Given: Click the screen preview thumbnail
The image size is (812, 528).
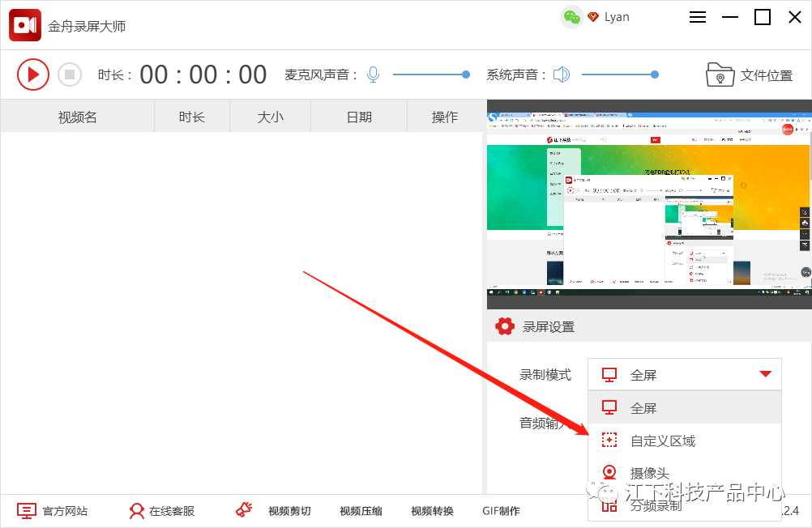Looking at the screenshot, I should (x=649, y=204).
